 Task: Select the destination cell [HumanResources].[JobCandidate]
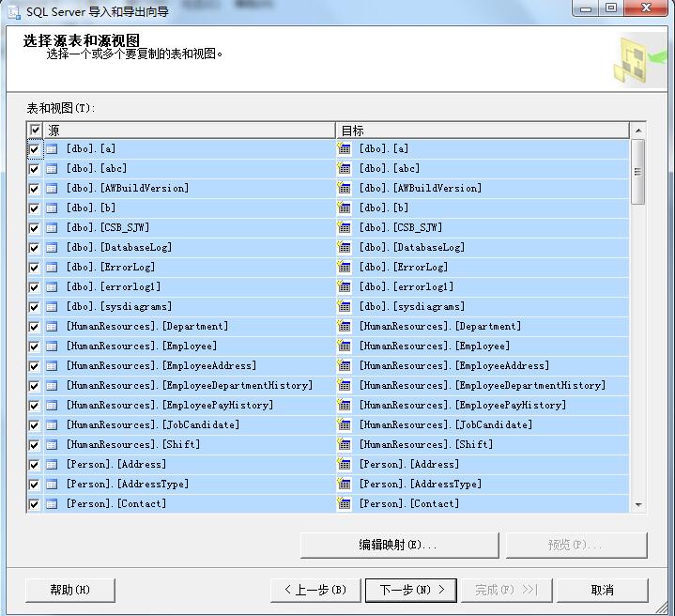tap(445, 425)
